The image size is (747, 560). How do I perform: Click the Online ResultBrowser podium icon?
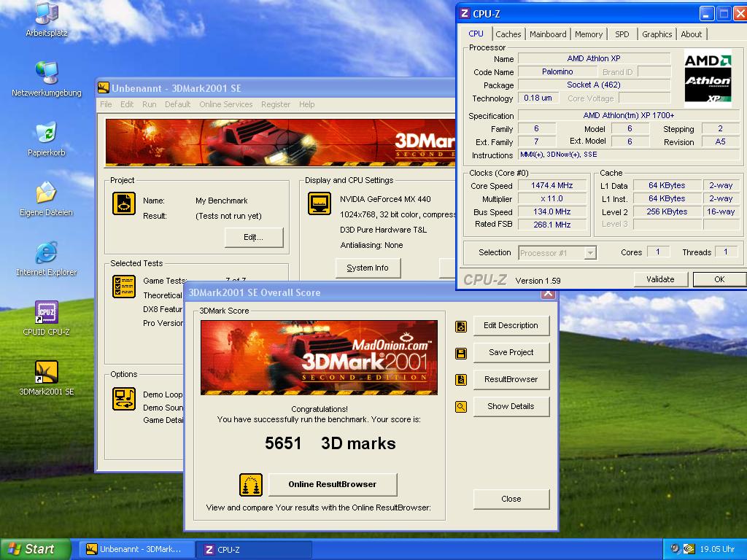click(250, 485)
